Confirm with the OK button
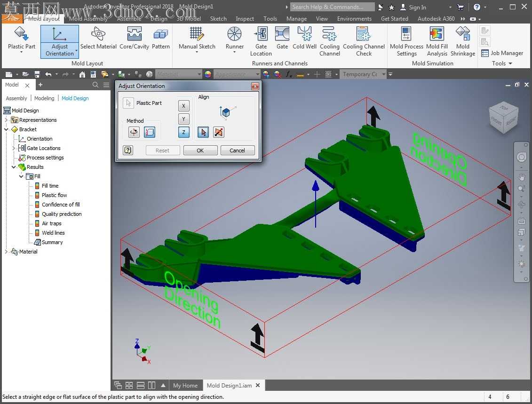Viewport: 532px width, 404px height. [200, 151]
